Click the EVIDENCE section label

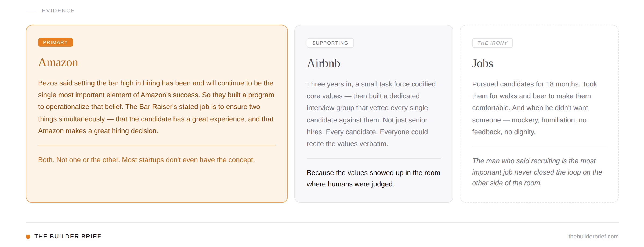(x=58, y=11)
